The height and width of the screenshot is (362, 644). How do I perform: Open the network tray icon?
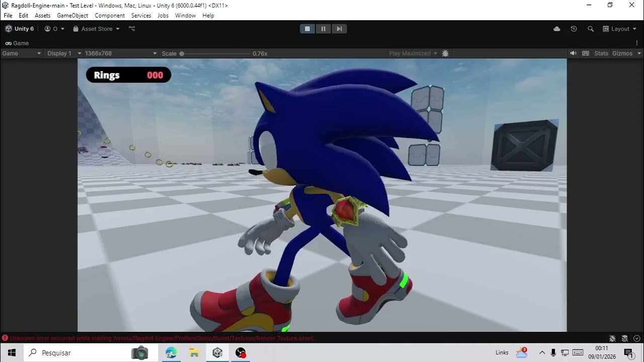(565, 352)
